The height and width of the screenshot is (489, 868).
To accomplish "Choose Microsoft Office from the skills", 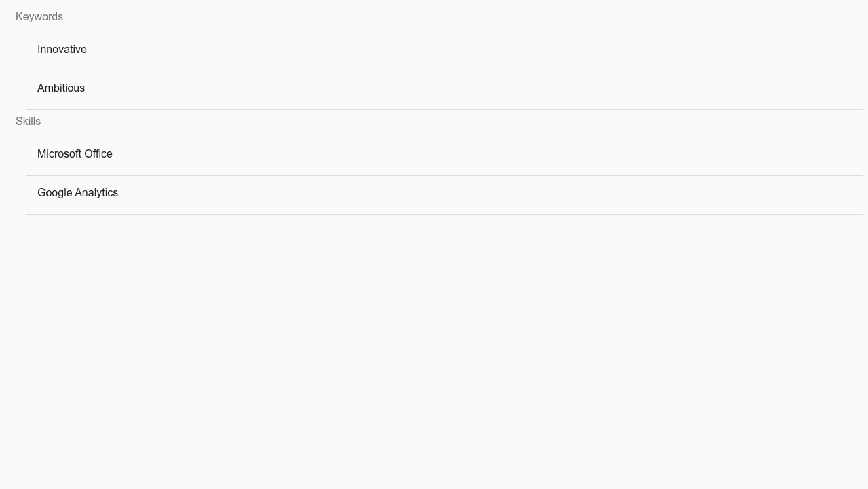I will [x=75, y=154].
